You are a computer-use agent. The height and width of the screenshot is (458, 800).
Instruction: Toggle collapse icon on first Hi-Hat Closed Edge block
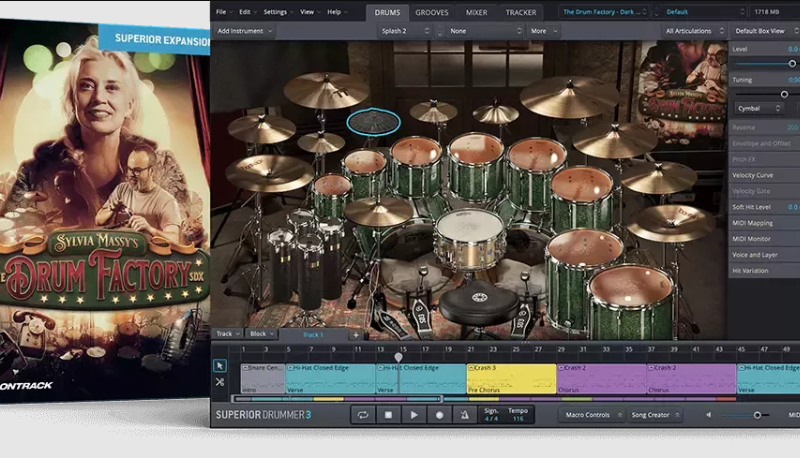[290, 367]
